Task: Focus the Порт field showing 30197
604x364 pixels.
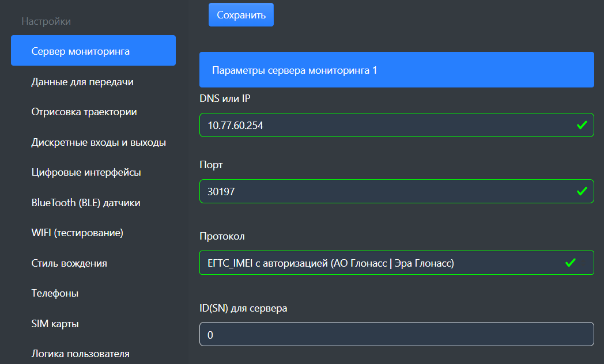Action: coord(380,191)
